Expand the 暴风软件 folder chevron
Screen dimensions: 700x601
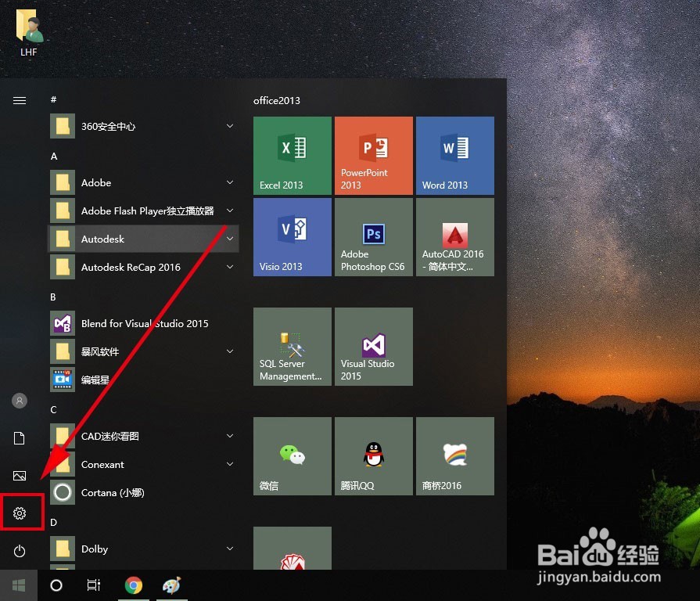point(230,351)
